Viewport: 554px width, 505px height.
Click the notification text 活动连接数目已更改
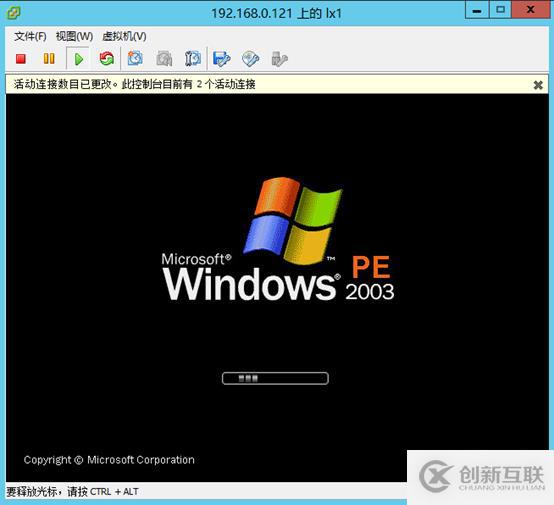coord(63,84)
